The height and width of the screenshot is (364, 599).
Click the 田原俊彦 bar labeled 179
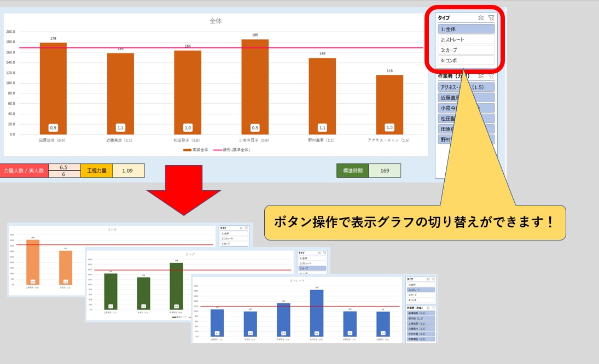pos(53,89)
